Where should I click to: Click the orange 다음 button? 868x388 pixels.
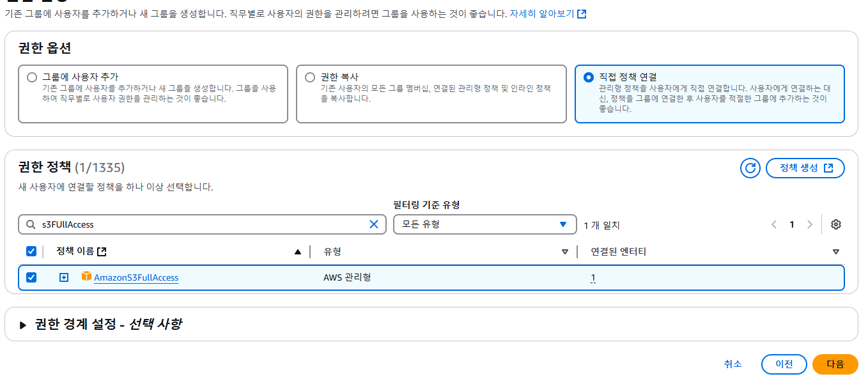pyautogui.click(x=835, y=364)
